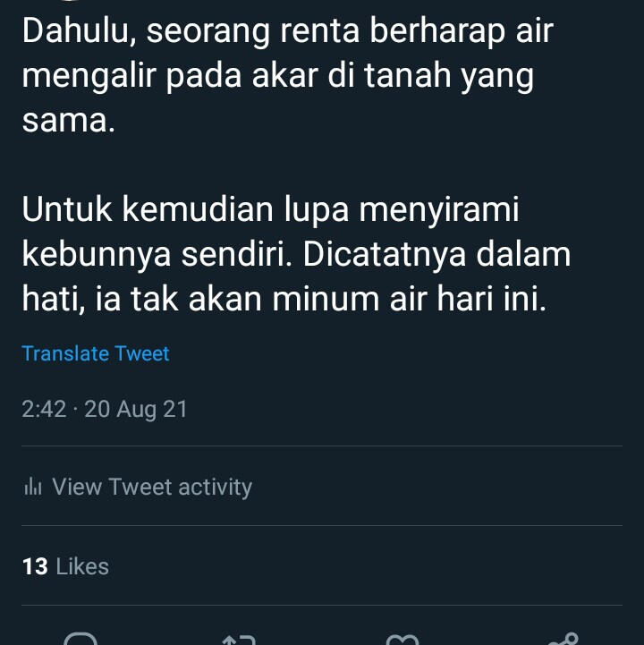Select the number 13 in likes count
644x645 pixels.
click(x=35, y=566)
